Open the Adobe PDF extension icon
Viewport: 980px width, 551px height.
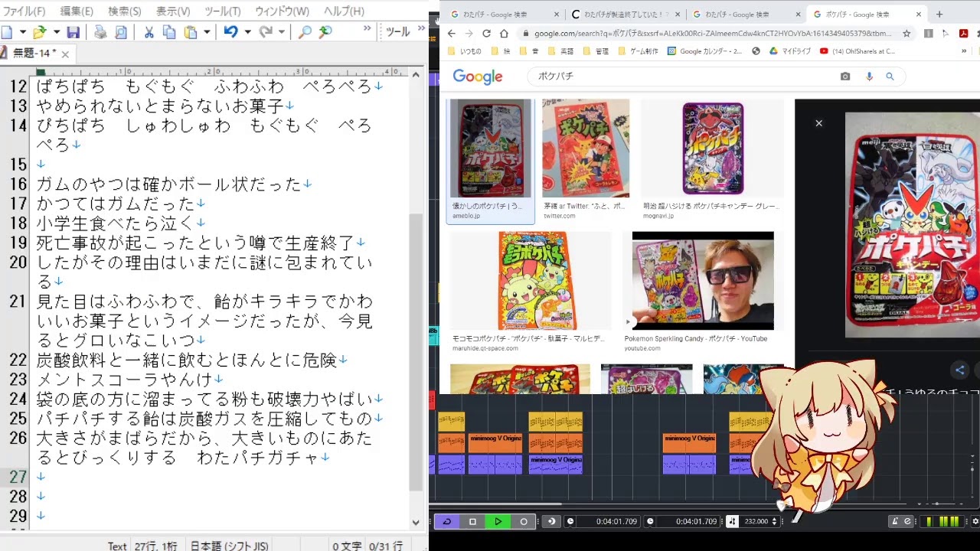(x=964, y=34)
